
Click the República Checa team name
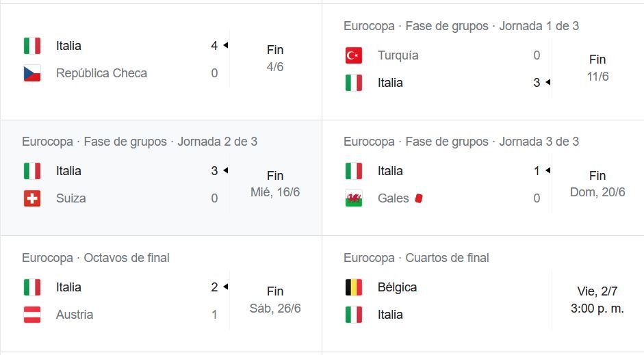pos(101,73)
